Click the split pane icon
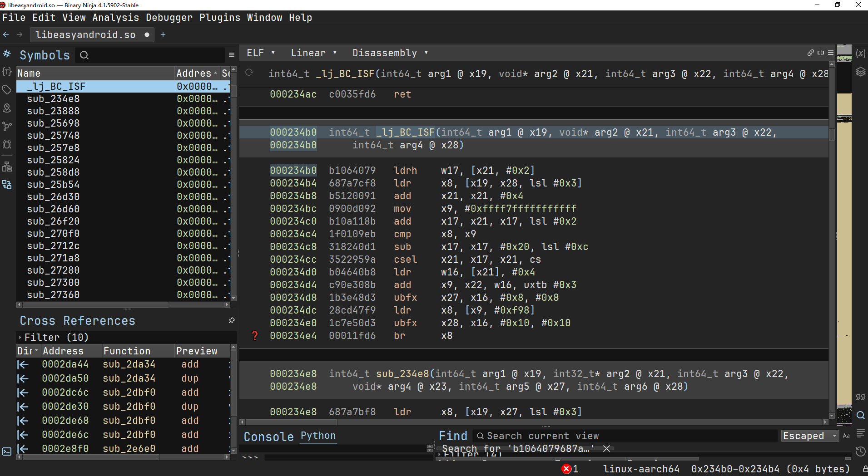868x476 pixels. tap(821, 53)
